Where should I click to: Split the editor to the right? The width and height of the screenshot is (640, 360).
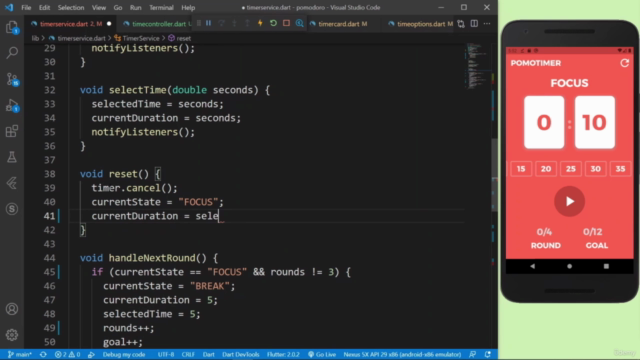click(474, 24)
